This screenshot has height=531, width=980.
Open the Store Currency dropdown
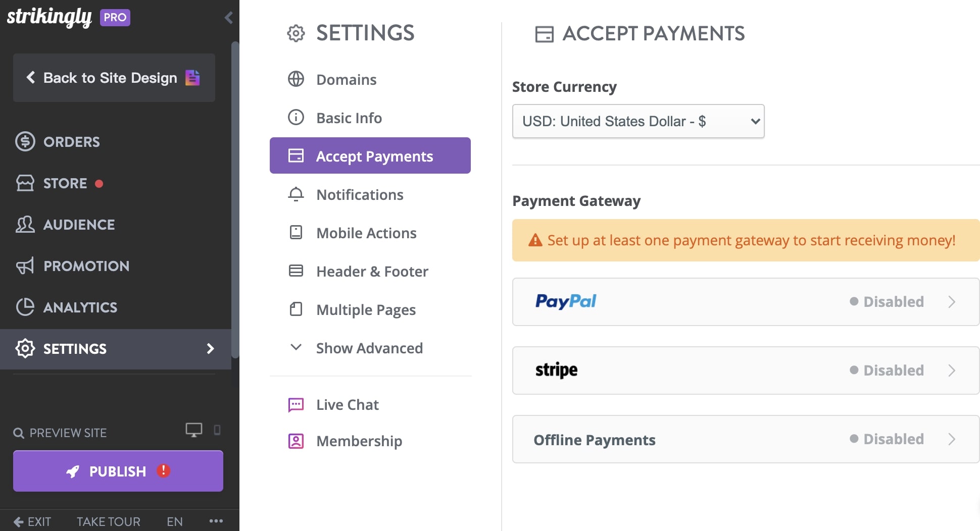(x=638, y=121)
